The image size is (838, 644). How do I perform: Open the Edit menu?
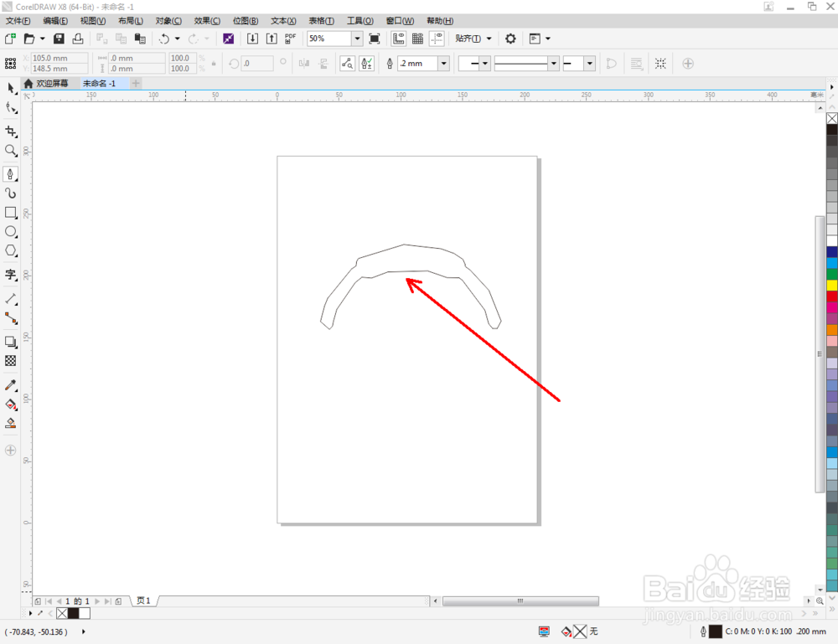click(x=55, y=21)
